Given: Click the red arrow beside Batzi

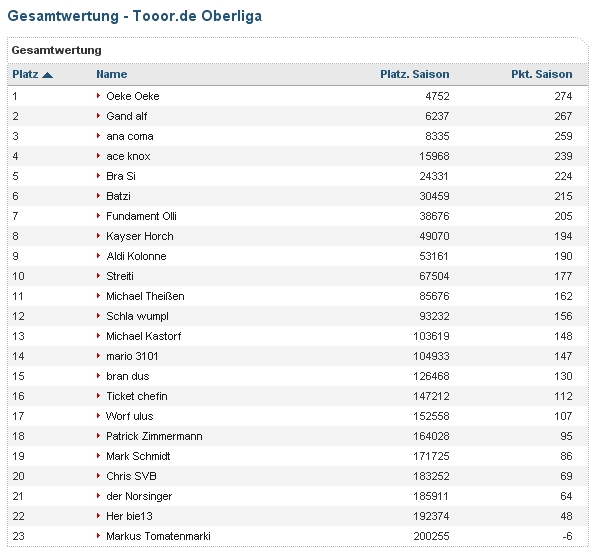Looking at the screenshot, I should 99,196.
